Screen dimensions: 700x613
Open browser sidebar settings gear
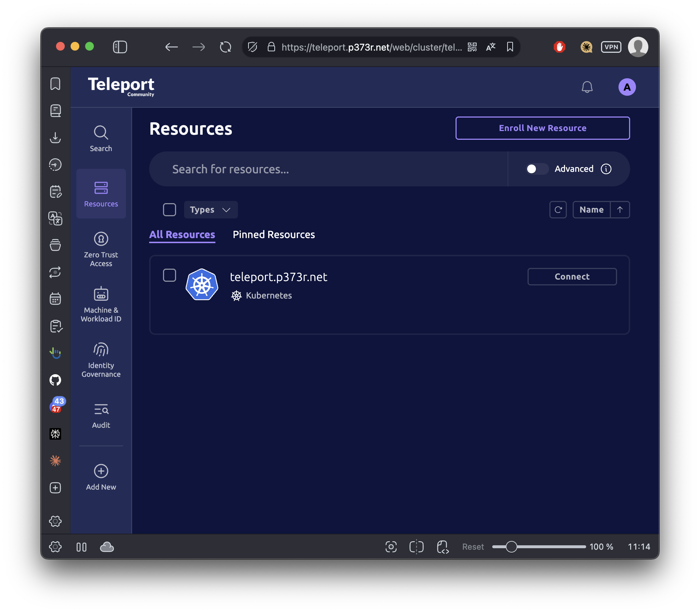[55, 521]
